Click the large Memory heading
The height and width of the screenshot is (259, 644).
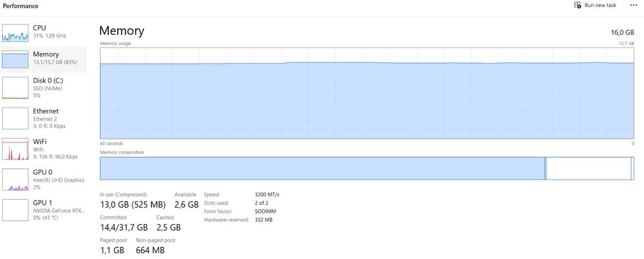(x=122, y=31)
